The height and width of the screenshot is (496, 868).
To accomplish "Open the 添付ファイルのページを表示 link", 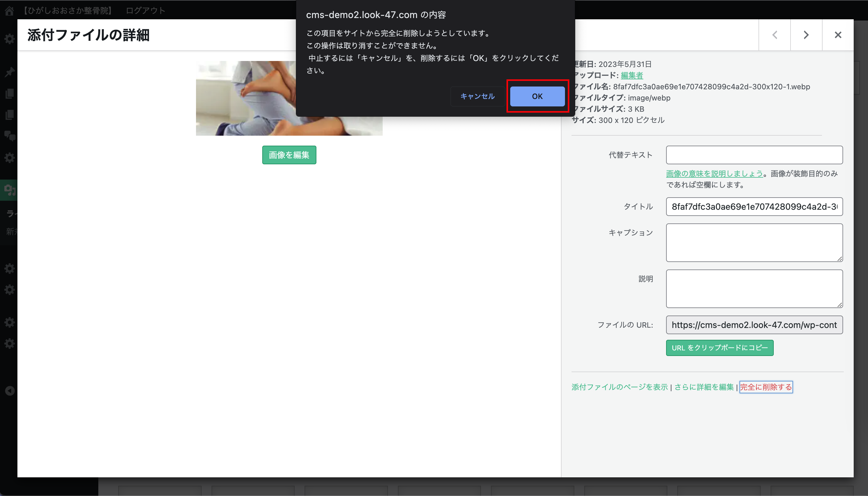I will click(619, 387).
